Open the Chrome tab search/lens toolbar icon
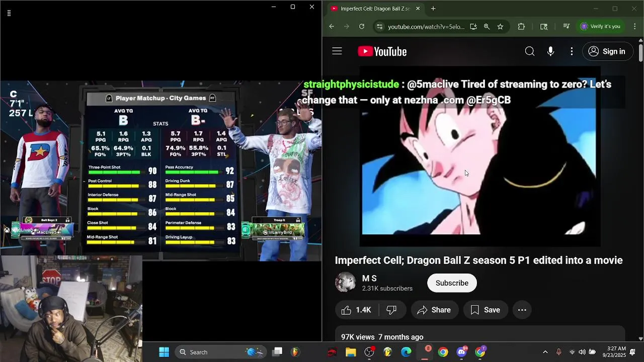Screen dimensions: 644x362 (544, 27)
